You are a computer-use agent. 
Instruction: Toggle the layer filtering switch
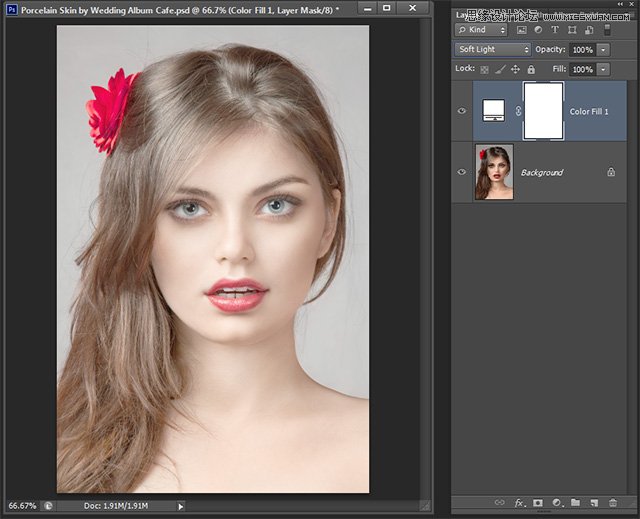click(609, 31)
